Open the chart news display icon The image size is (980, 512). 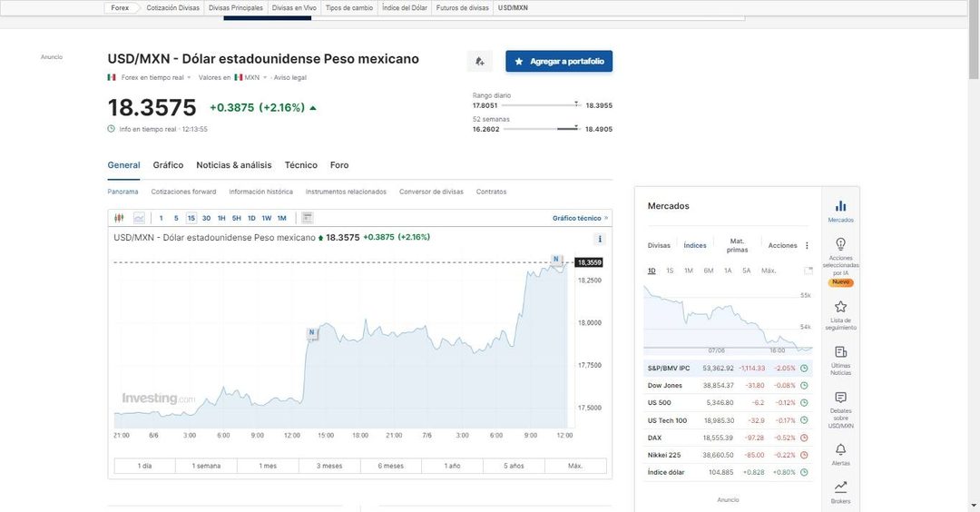point(307,218)
